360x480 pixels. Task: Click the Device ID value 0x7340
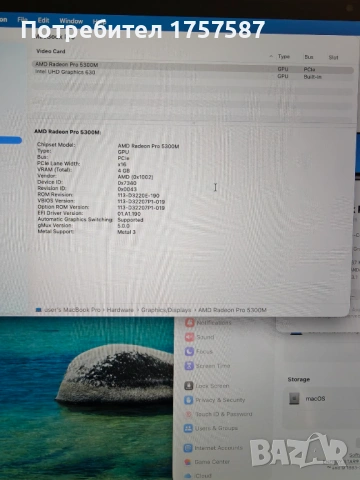pyautogui.click(x=127, y=183)
